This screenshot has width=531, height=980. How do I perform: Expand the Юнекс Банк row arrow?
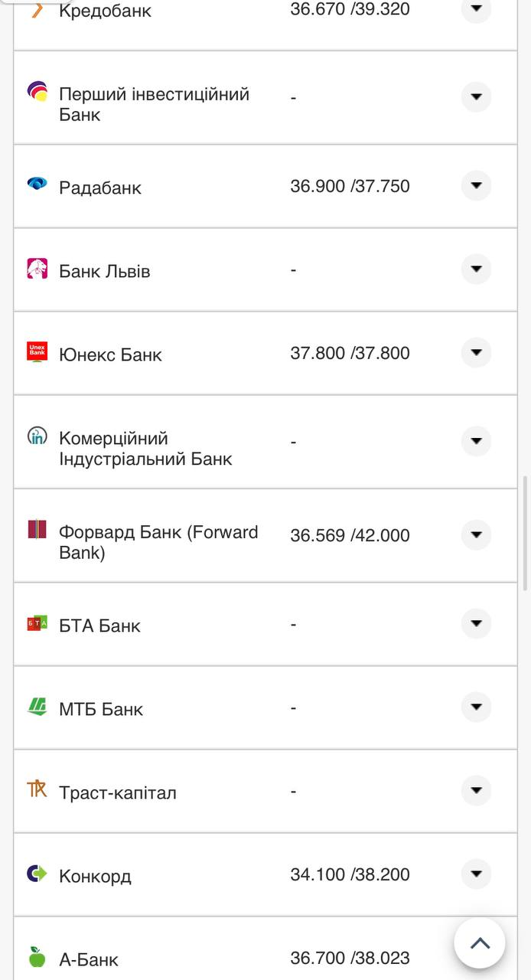pyautogui.click(x=476, y=352)
